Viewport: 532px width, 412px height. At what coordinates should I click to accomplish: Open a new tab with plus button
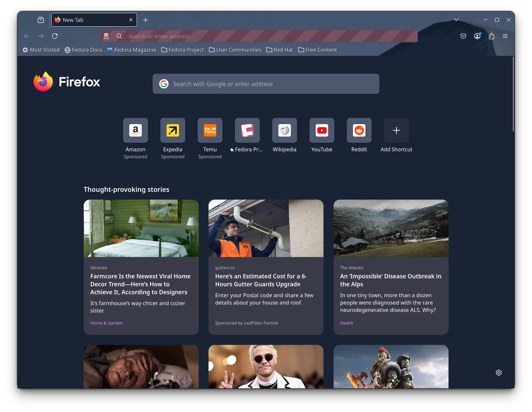145,20
